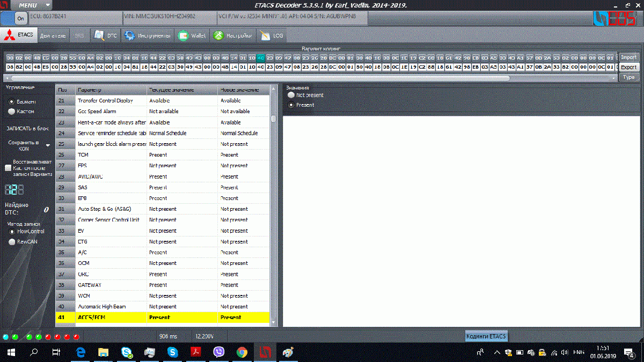
Task: Launch Adobe Acrobat Reader from taskbar
Action: coord(196,352)
